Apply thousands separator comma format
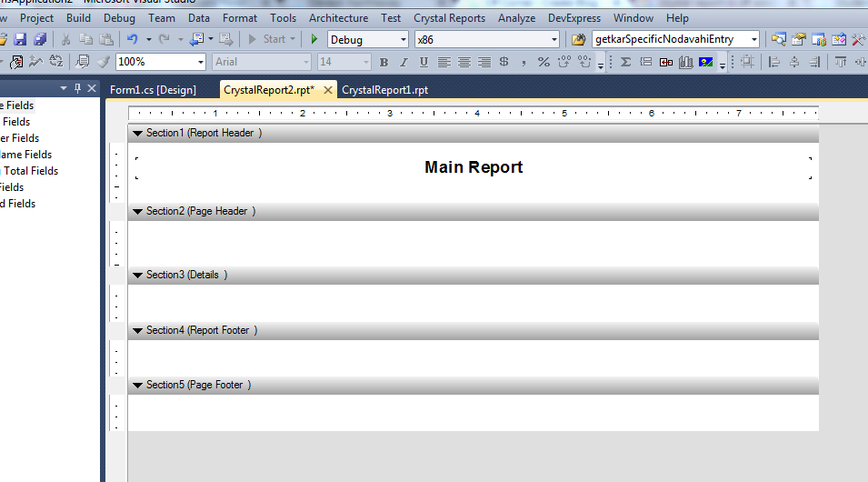868x482 pixels. coord(524,62)
